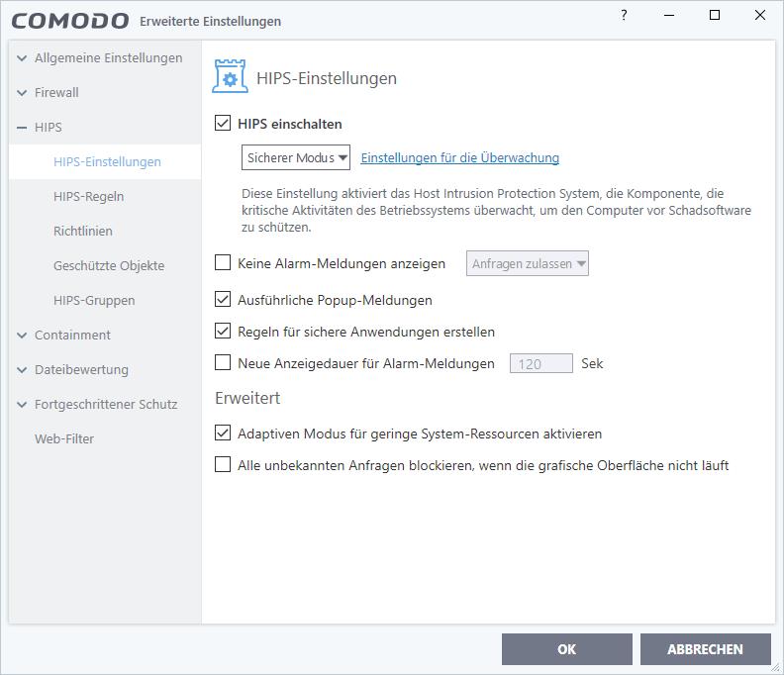Click the window resize grip corner
This screenshot has height=675, width=784.
(x=776, y=667)
